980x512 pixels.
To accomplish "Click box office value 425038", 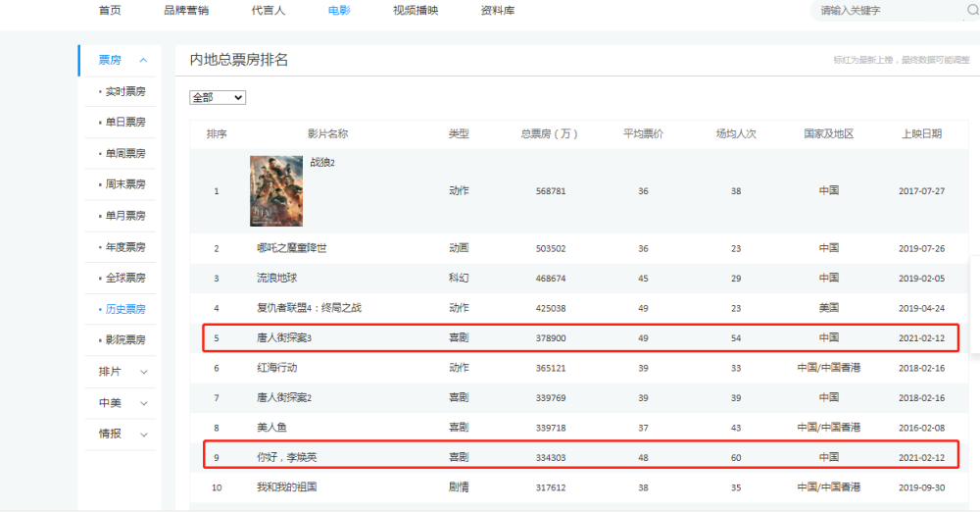I will [x=551, y=309].
